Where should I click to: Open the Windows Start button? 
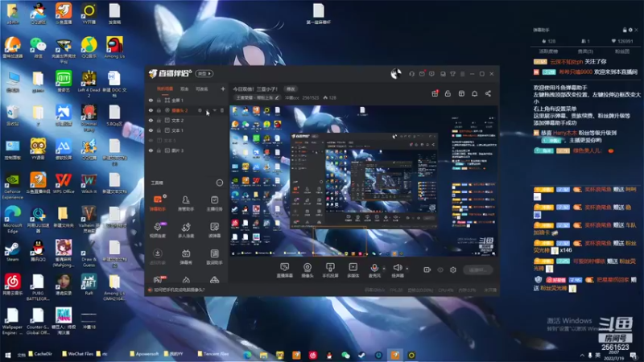click(7, 355)
